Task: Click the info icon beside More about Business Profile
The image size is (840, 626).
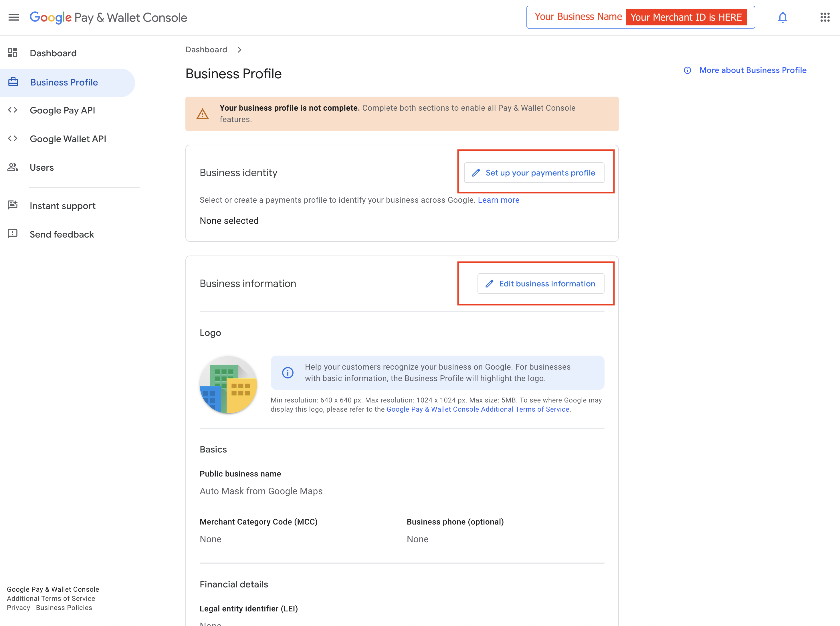Action: coord(687,71)
